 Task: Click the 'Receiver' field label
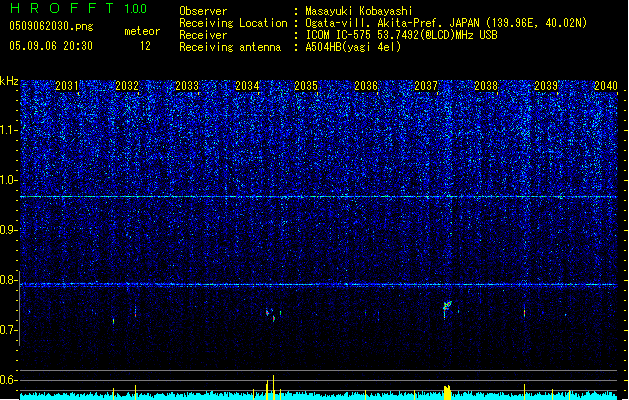point(203,35)
